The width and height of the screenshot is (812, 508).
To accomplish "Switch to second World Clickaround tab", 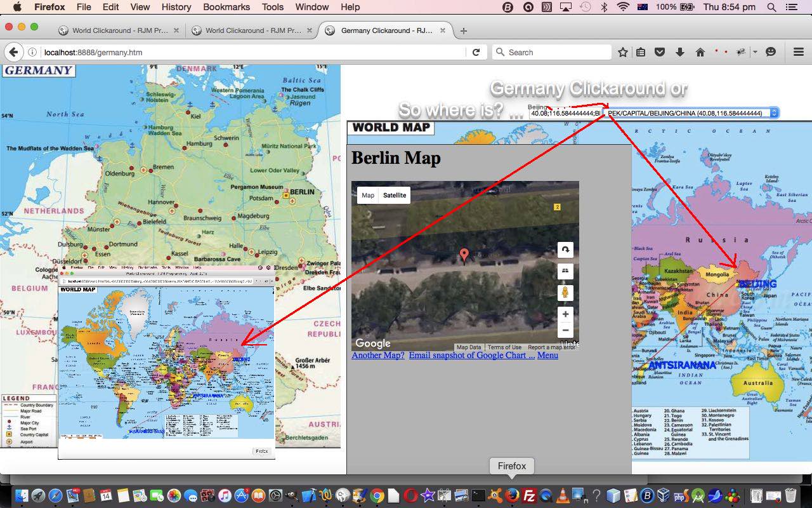I will 252,30.
